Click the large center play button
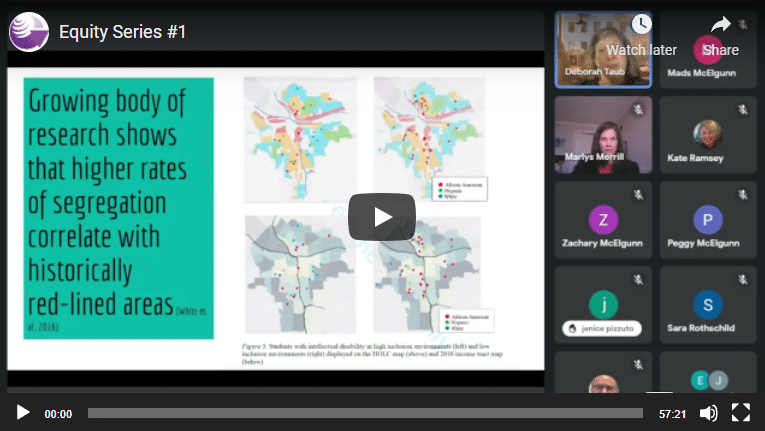The height and width of the screenshot is (431, 765). coord(382,217)
